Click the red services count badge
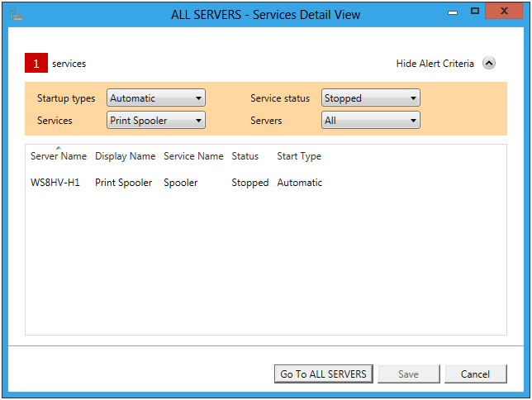Viewport: 532px width, 400px height. tap(36, 63)
